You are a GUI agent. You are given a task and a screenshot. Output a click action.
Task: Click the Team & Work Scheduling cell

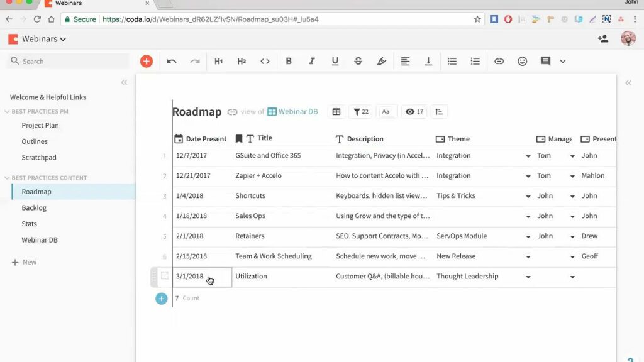pos(274,256)
